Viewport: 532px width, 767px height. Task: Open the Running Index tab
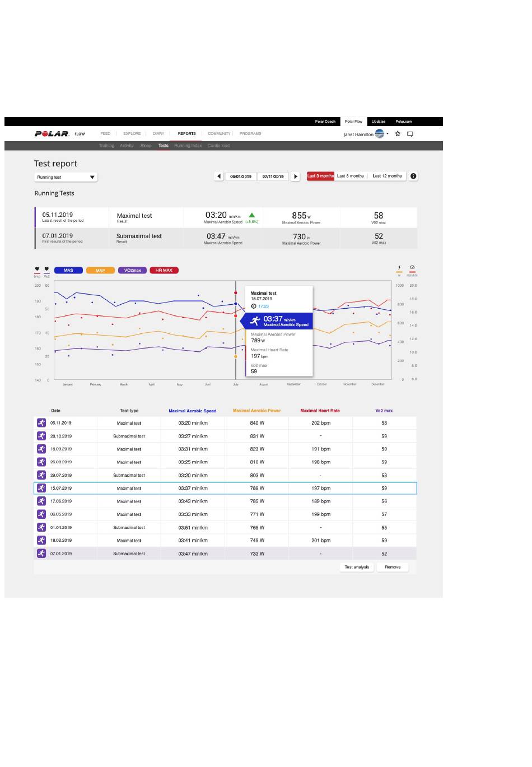pos(188,146)
